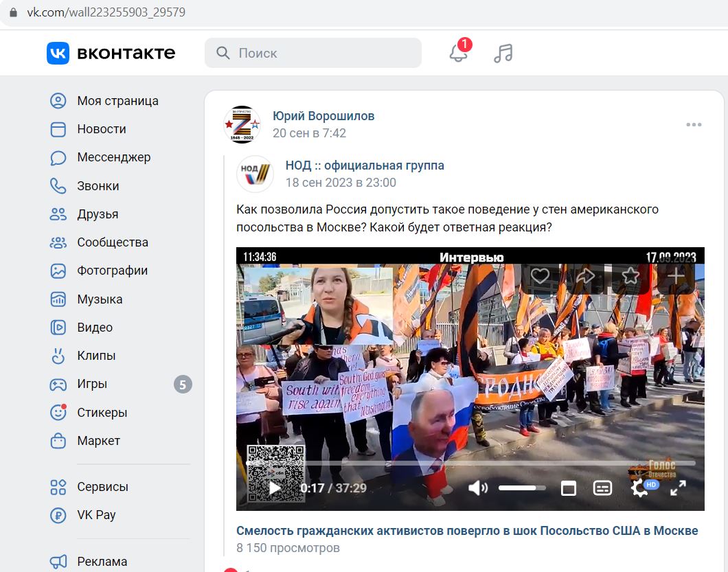
Task: Click the VK logo icon
Action: [x=58, y=53]
